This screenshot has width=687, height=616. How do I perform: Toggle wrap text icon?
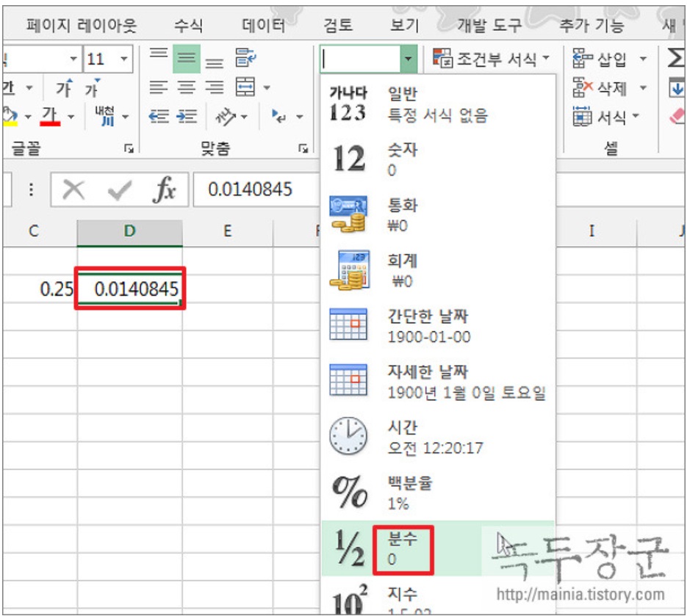pyautogui.click(x=245, y=58)
